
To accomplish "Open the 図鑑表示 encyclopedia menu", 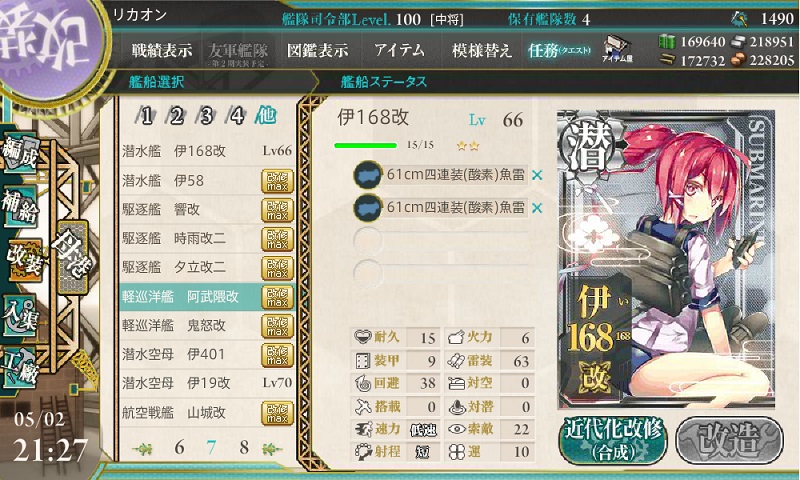I will [x=317, y=50].
